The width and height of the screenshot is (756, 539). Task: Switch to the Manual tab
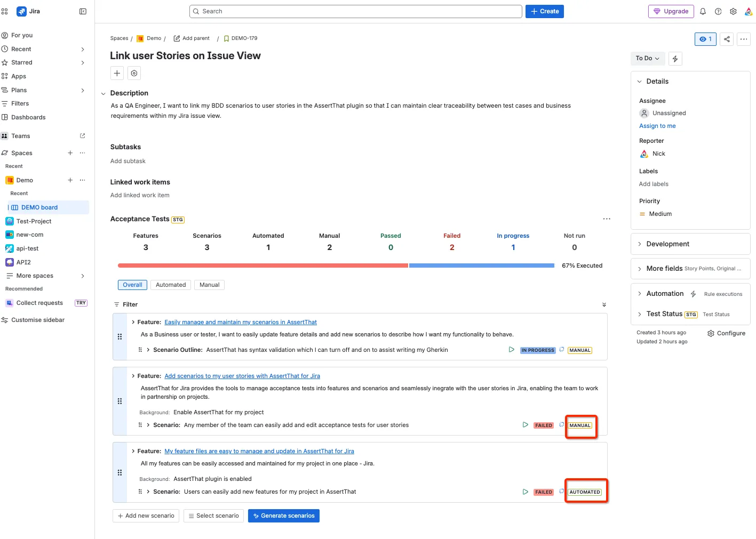tap(209, 285)
